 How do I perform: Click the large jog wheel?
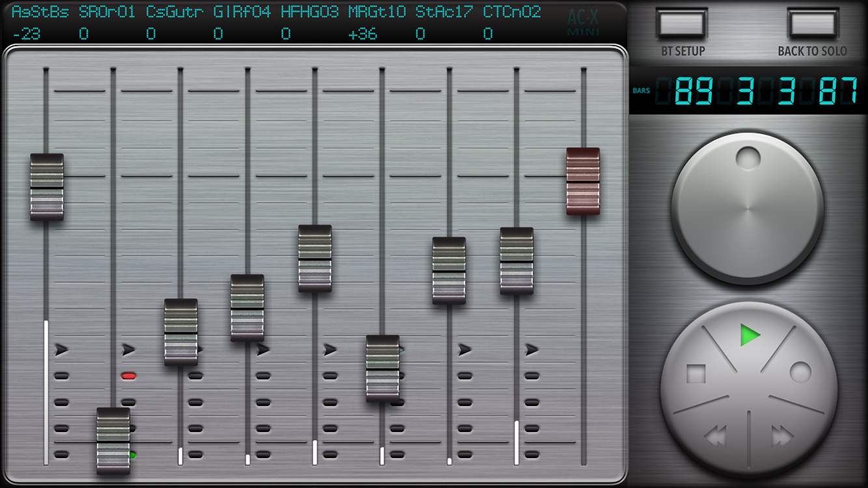click(x=748, y=208)
